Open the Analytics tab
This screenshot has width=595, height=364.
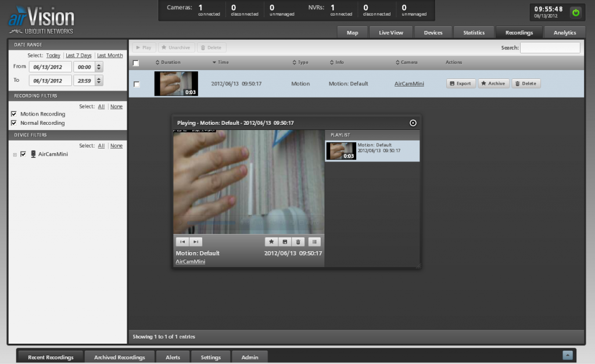565,33
